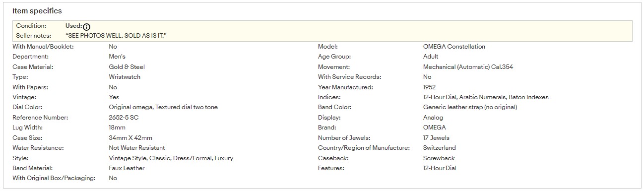The height and width of the screenshot is (192, 644).
Task: Click the 'Case Size:' label
Action: click(27, 138)
